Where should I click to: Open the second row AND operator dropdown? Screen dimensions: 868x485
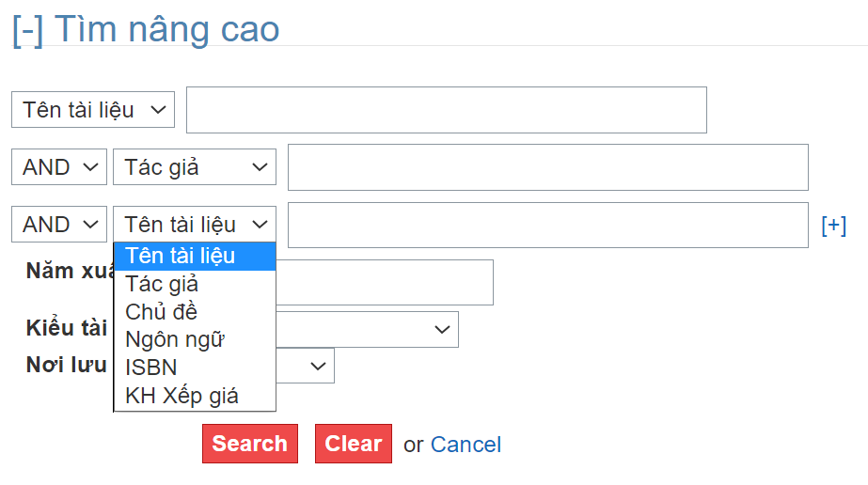[x=59, y=167]
